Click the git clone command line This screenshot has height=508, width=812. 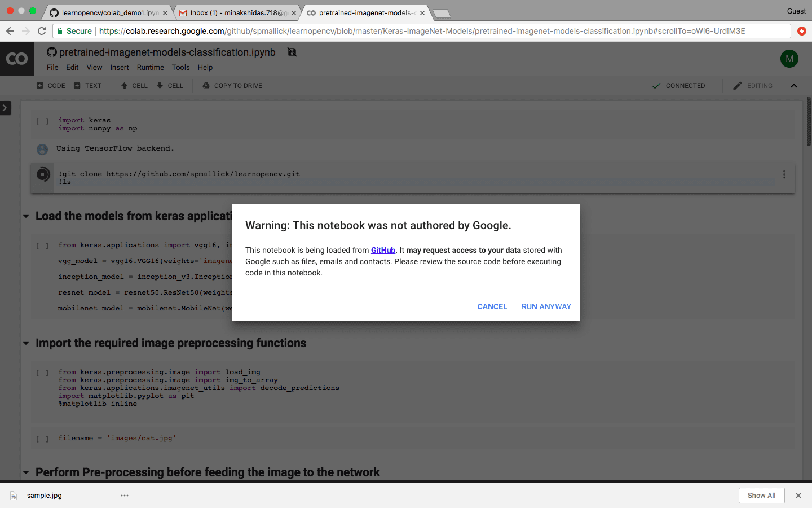[179, 174]
